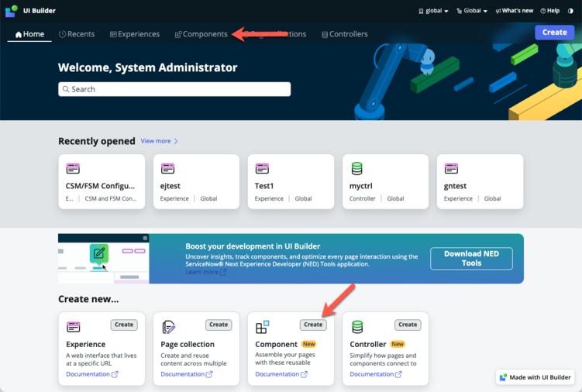Open the Help menu
Screen dimensions: 582x392
550,11
